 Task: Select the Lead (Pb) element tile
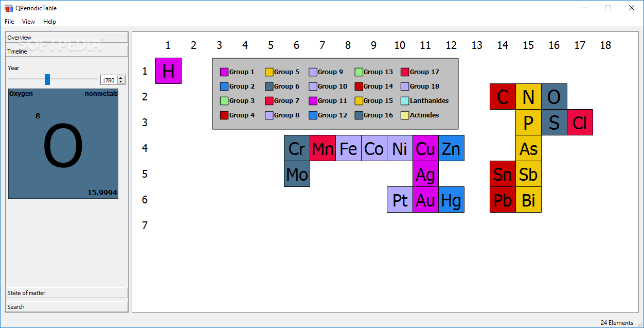pos(503,200)
